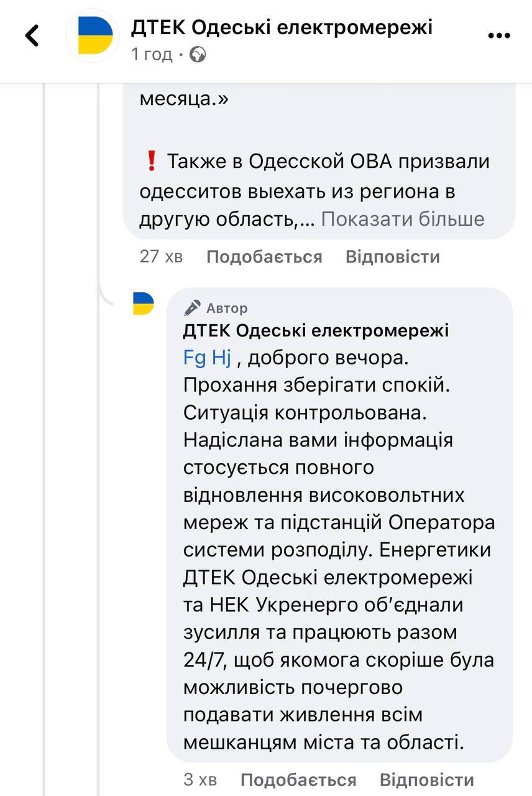Tap the microphone author badge icon
The height and width of the screenshot is (796, 532).
pos(193,308)
